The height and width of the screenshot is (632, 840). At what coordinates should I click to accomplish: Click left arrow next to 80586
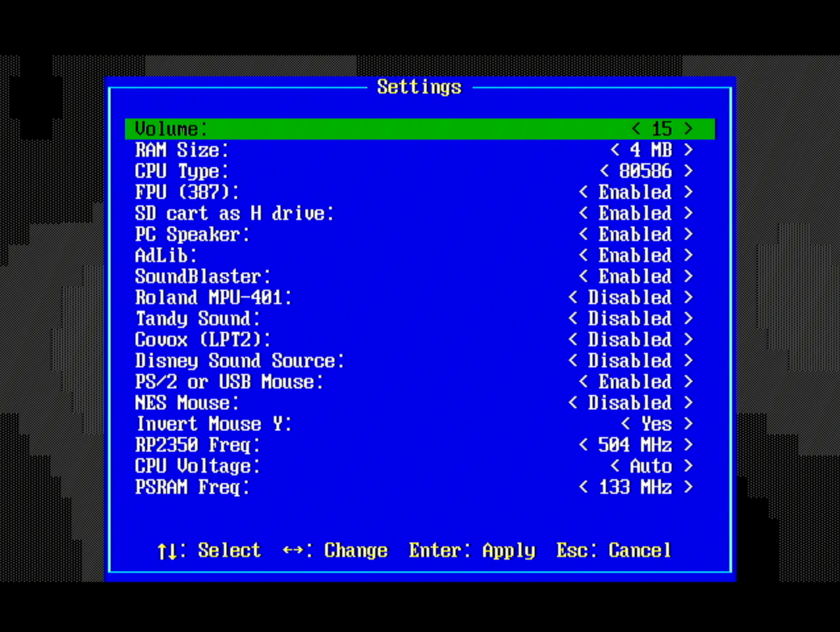604,171
